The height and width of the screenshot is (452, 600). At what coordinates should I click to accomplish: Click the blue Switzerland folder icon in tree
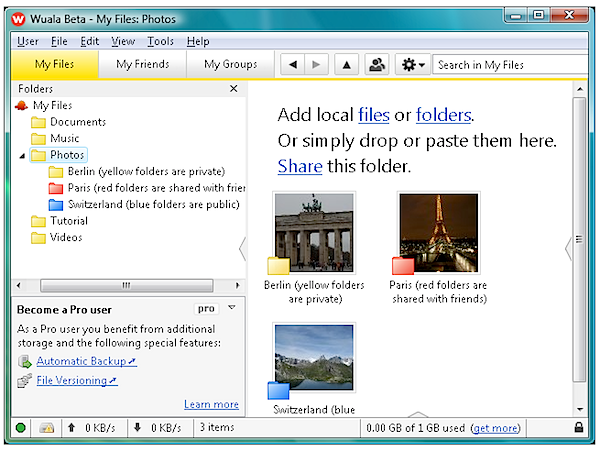pos(56,205)
